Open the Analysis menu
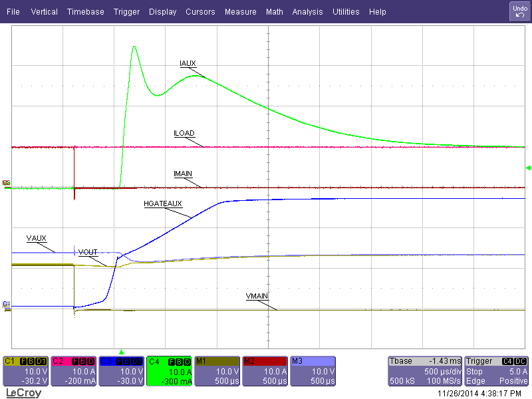This screenshot has width=532, height=399. [x=307, y=11]
